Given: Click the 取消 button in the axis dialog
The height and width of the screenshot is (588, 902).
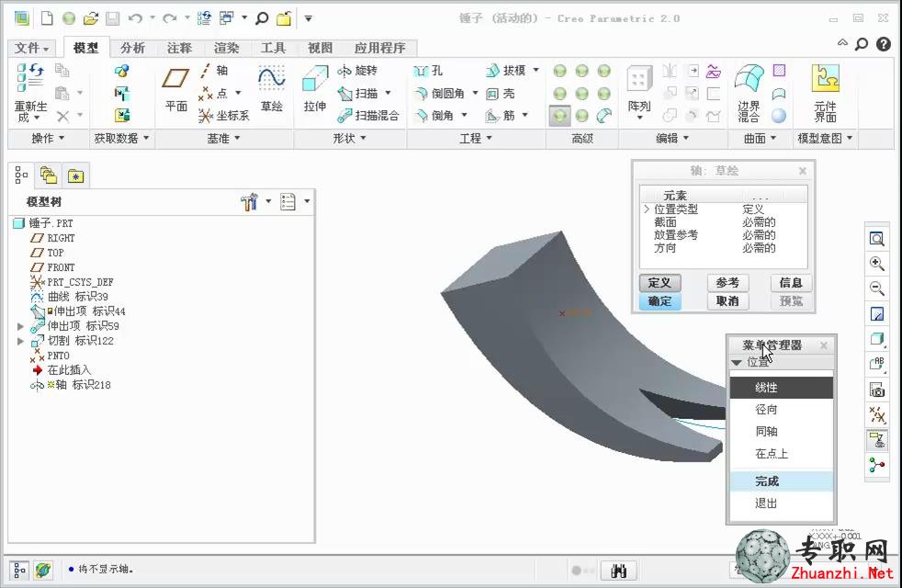Looking at the screenshot, I should point(727,301).
